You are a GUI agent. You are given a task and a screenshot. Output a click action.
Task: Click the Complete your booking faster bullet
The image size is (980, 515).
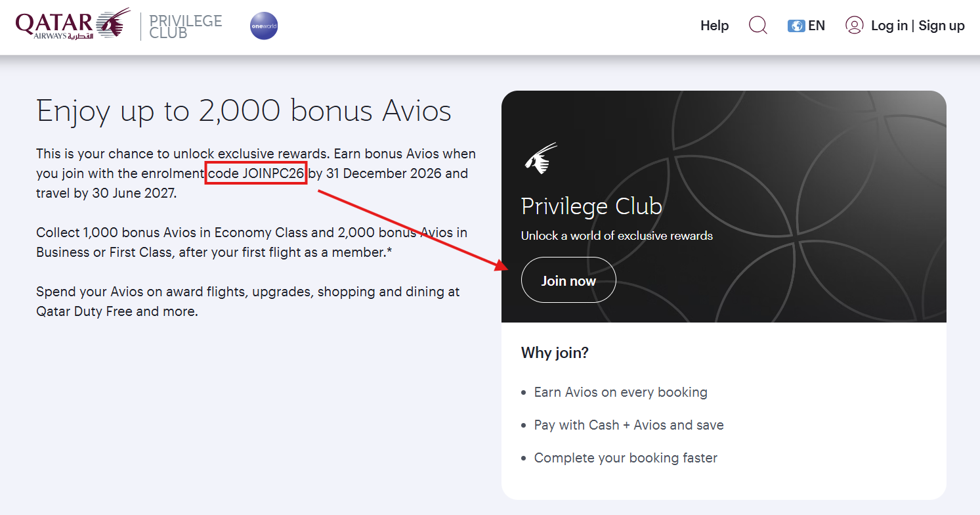pos(625,458)
